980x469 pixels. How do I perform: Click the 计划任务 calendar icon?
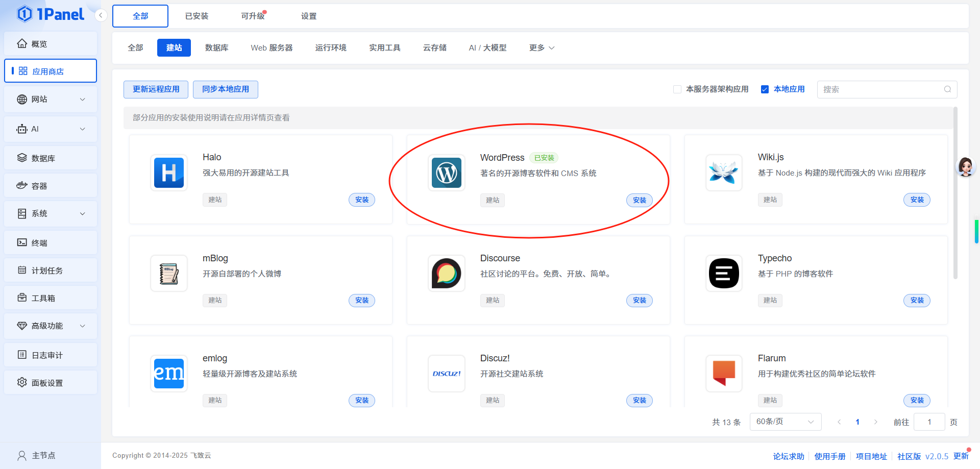tap(22, 270)
